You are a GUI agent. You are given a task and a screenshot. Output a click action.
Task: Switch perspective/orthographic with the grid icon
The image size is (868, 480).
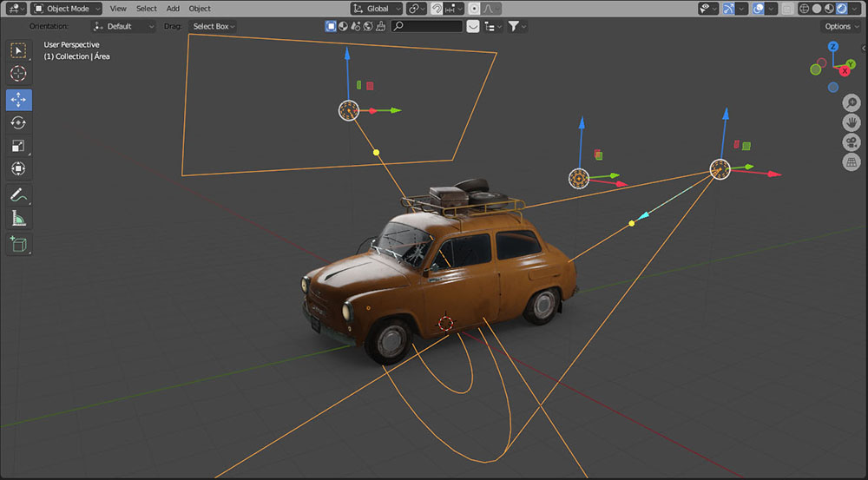point(852,162)
